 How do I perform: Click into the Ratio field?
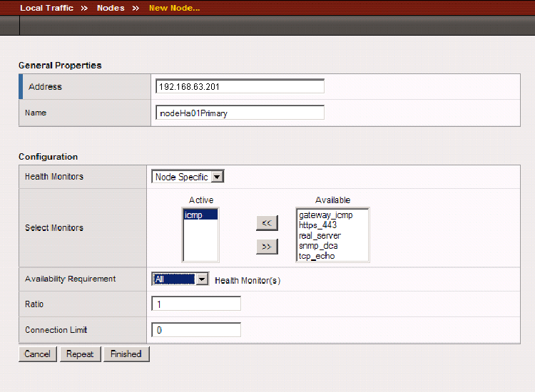click(196, 304)
